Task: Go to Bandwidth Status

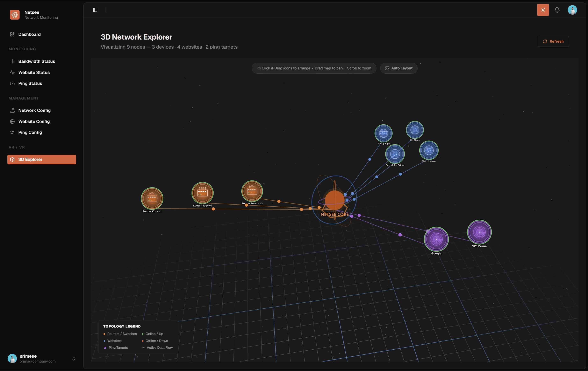Action: click(x=42, y=61)
